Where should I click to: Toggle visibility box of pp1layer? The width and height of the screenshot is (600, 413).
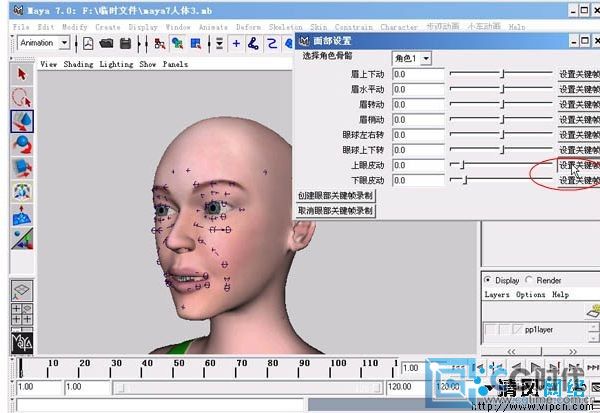(x=491, y=330)
